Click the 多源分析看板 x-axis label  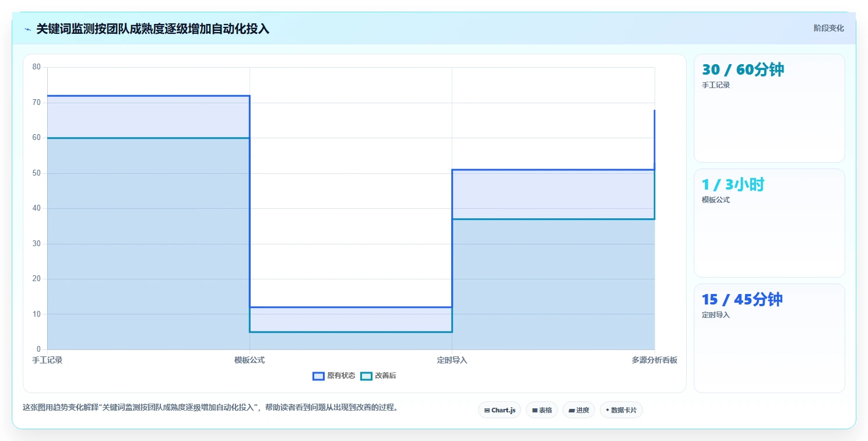click(x=654, y=360)
